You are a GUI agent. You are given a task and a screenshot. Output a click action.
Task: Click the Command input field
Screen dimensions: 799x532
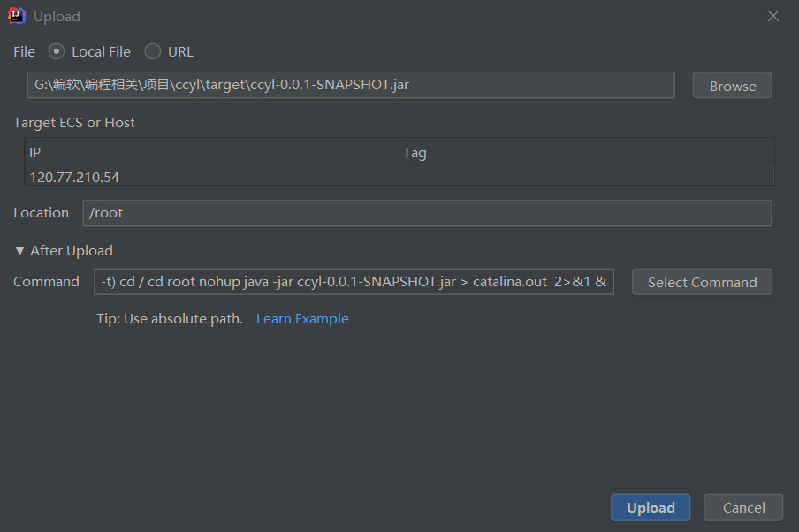coord(354,282)
